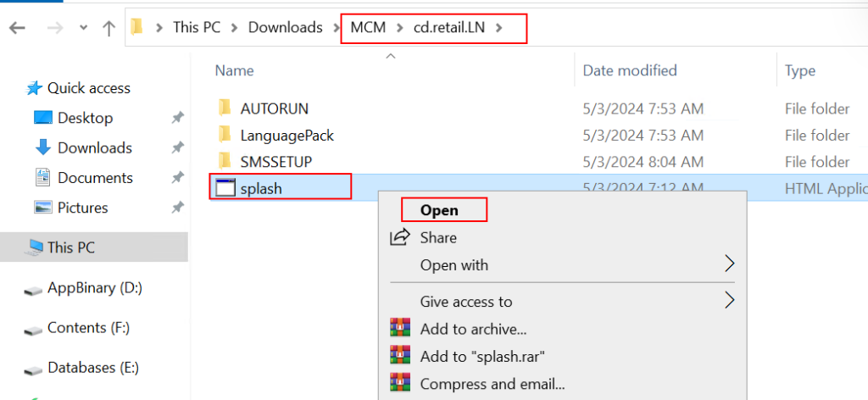Click WinRAR icon beside Add to archive
Viewport: 868px width, 400px height.
tap(400, 329)
